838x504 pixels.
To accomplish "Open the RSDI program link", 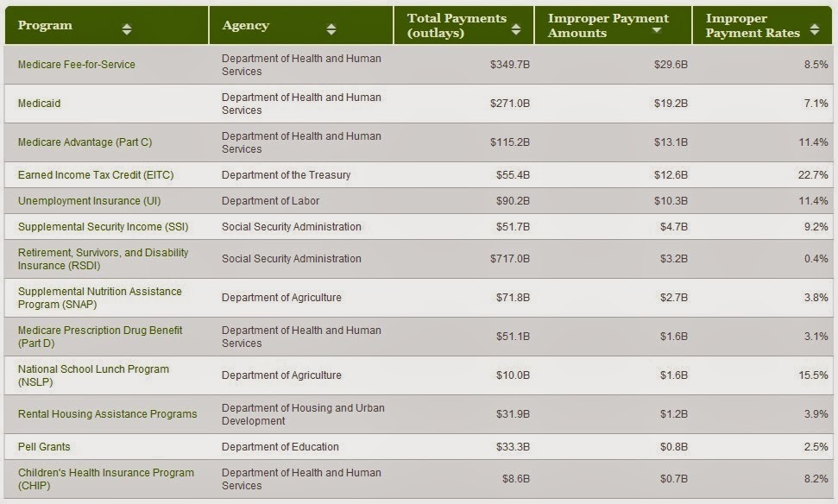I will [104, 259].
